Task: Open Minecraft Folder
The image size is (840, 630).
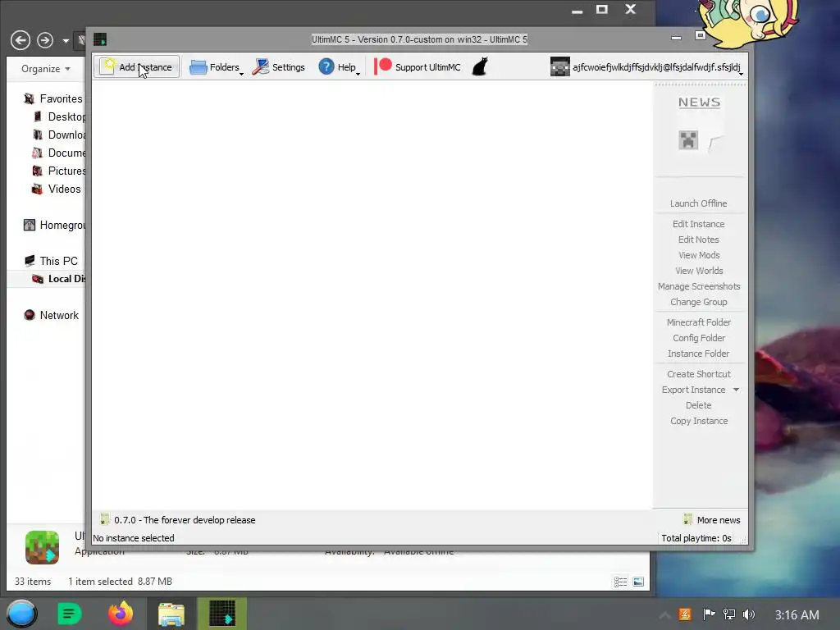Action: tap(698, 322)
